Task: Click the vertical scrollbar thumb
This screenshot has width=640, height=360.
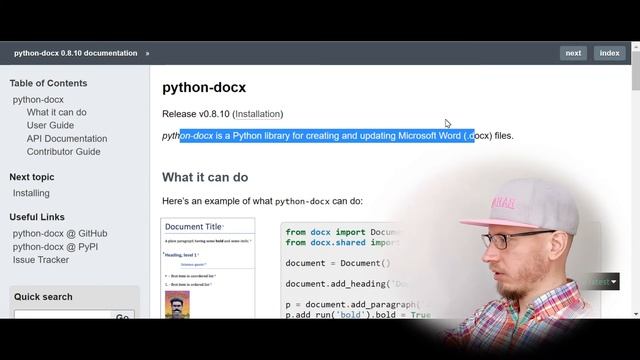Action: (x=636, y=71)
